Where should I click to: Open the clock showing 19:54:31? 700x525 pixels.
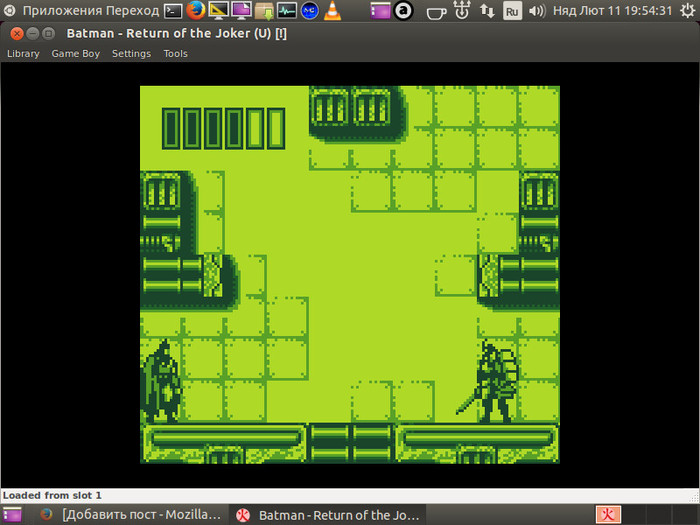(x=612, y=10)
